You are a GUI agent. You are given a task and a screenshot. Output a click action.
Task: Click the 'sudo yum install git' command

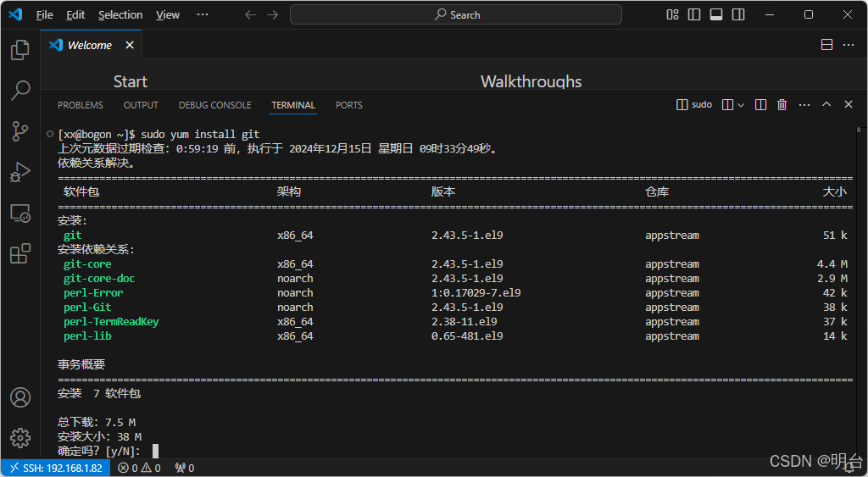[x=200, y=135]
